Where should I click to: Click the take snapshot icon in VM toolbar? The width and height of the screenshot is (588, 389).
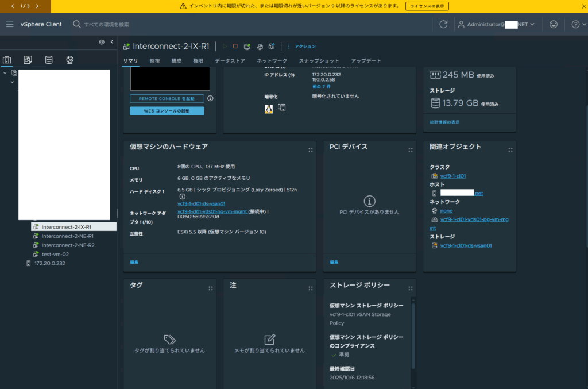tap(272, 46)
